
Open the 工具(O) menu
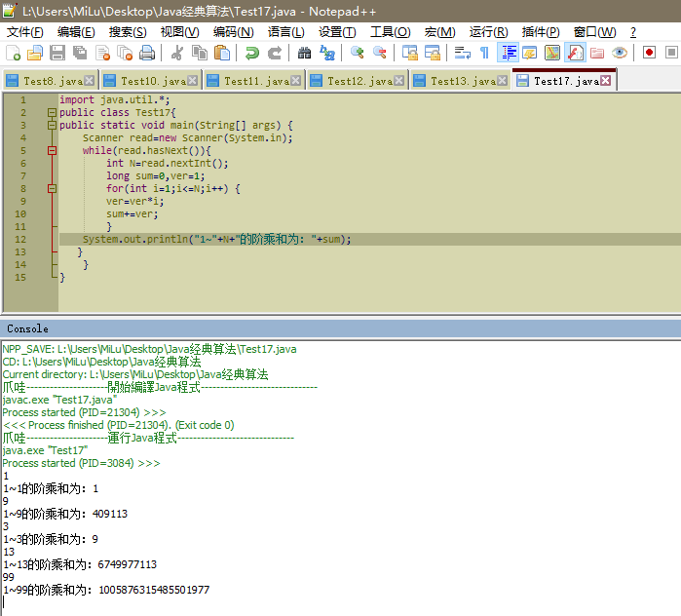[390, 32]
